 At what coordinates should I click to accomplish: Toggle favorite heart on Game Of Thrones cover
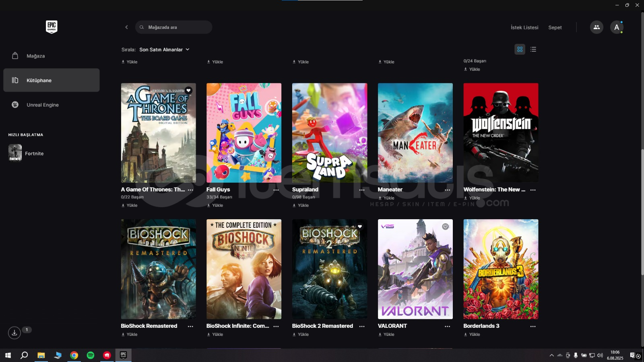click(188, 90)
